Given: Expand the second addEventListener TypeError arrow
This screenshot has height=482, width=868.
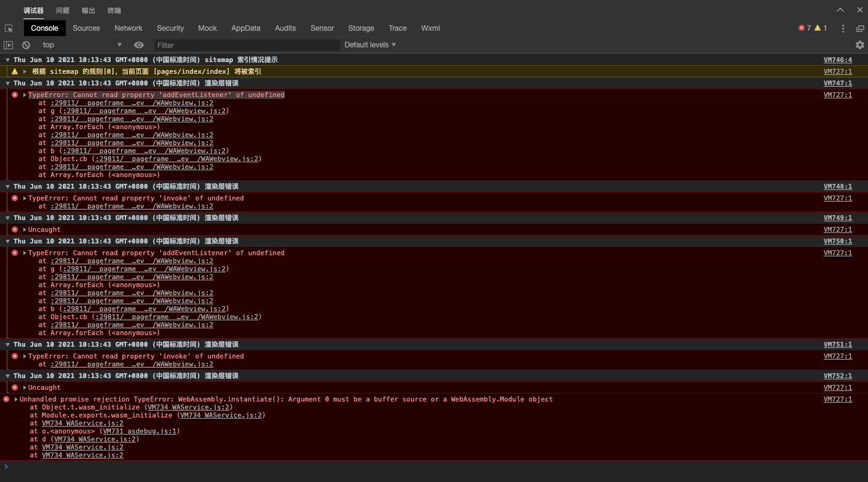Looking at the screenshot, I should point(25,253).
